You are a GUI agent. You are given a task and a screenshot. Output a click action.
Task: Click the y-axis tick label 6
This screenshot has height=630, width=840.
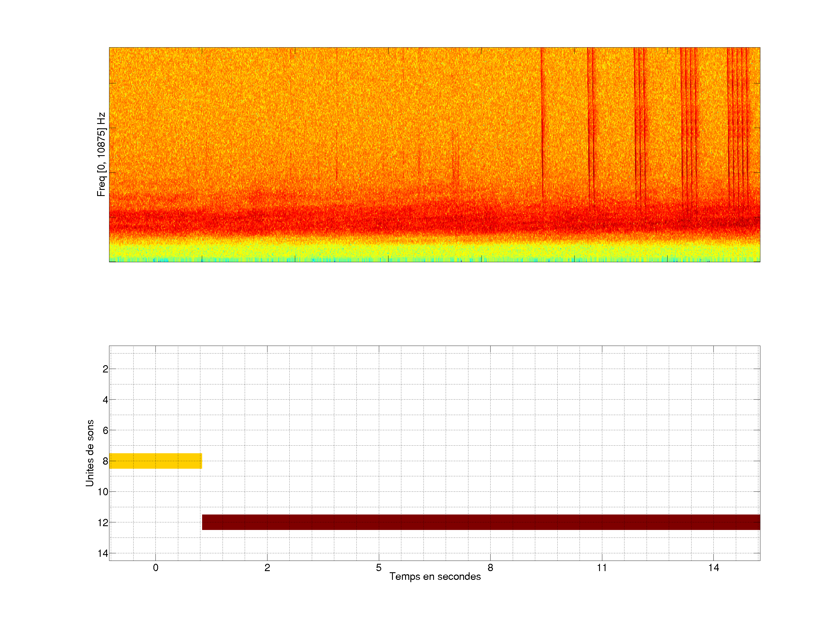tap(105, 430)
